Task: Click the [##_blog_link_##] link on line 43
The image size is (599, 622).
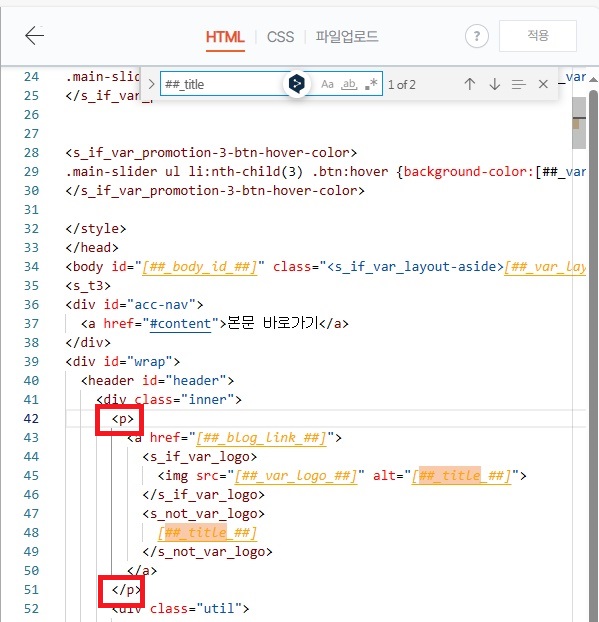Action: click(x=261, y=438)
